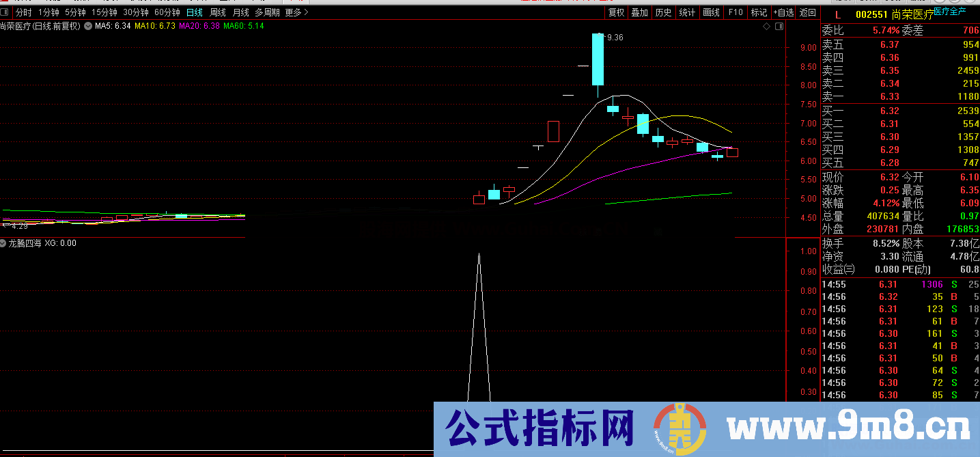Open the 医疗全产 sector link
Image resolution: width=980 pixels, height=457 pixels.
point(950,12)
